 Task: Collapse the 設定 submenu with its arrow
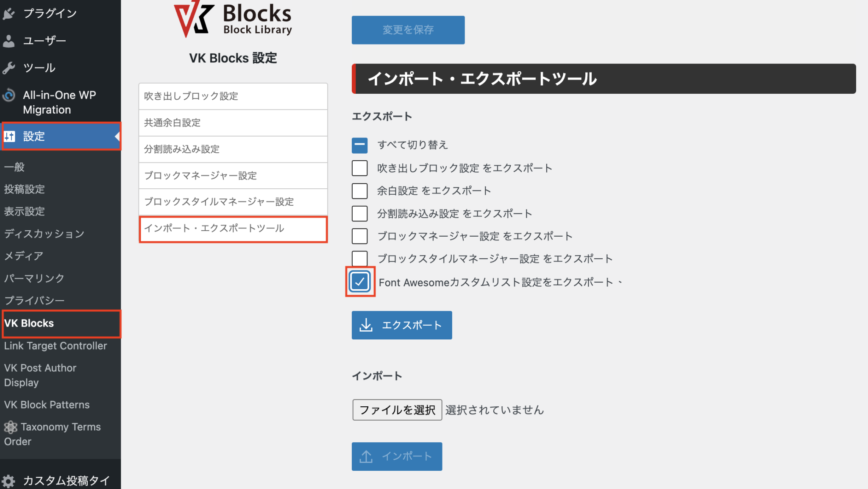[117, 137]
